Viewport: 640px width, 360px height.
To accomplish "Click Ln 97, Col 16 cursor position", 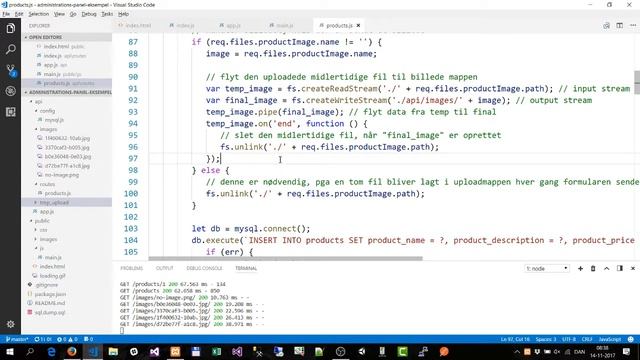I will coord(515,339).
